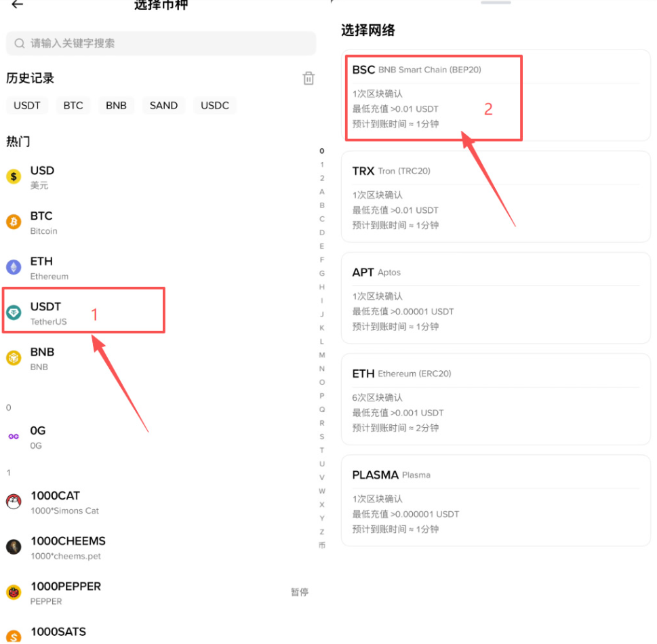Tap the 1000PEPPER logo icon
Image resolution: width=657 pixels, height=644 pixels.
pyautogui.click(x=14, y=592)
